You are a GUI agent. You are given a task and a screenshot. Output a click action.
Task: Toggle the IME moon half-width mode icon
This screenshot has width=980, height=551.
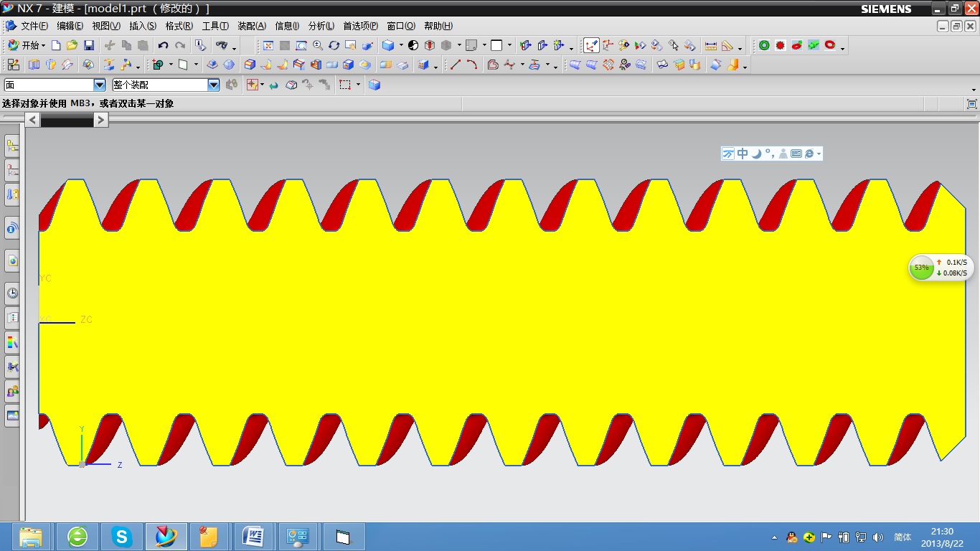[755, 154]
